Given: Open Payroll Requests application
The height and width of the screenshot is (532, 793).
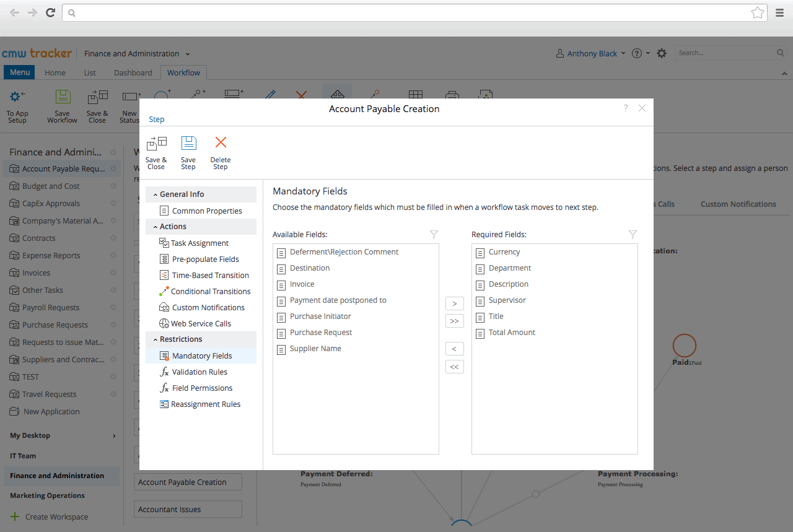Looking at the screenshot, I should [51, 308].
